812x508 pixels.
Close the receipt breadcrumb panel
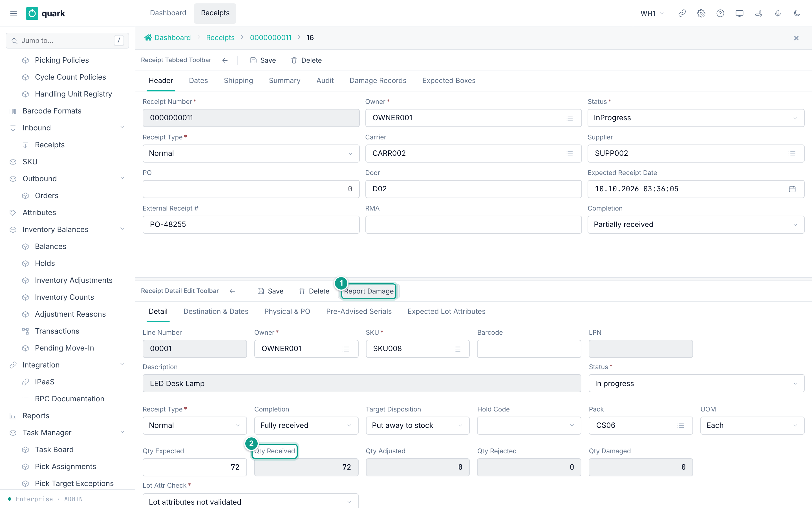click(796, 38)
